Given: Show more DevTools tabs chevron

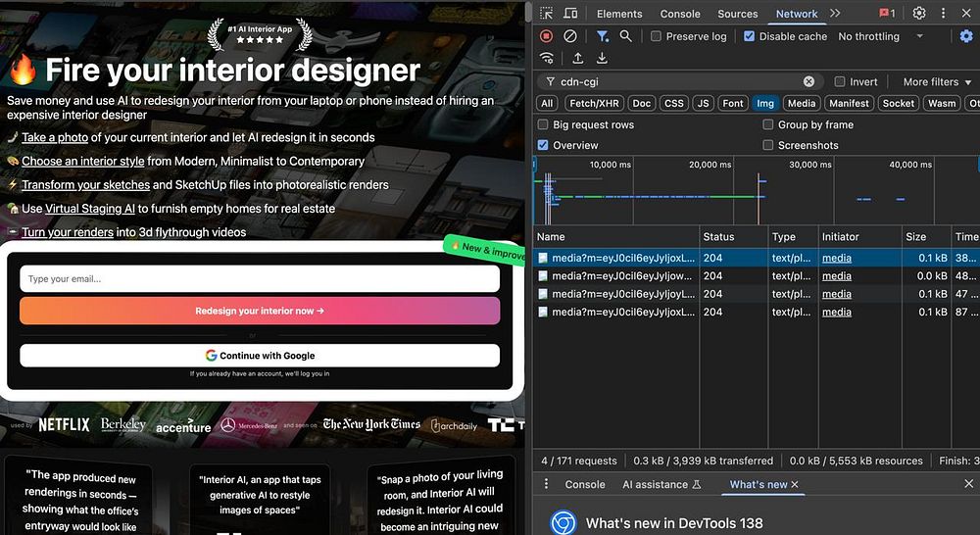Looking at the screenshot, I should coord(835,14).
